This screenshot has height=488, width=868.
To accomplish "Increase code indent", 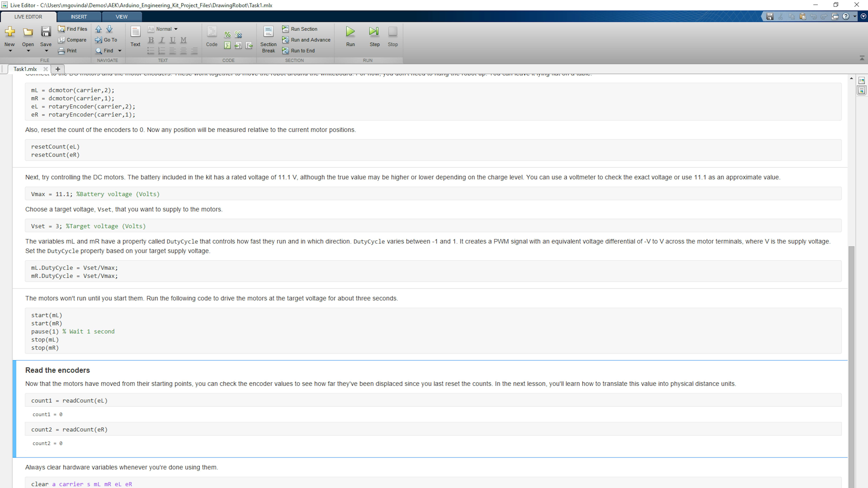I will (x=238, y=45).
